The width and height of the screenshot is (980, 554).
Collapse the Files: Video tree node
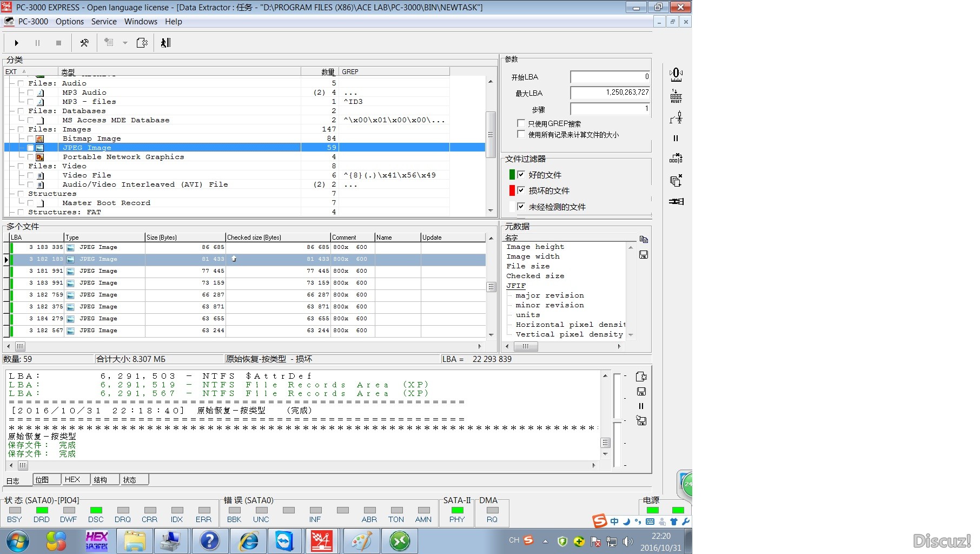(x=12, y=166)
